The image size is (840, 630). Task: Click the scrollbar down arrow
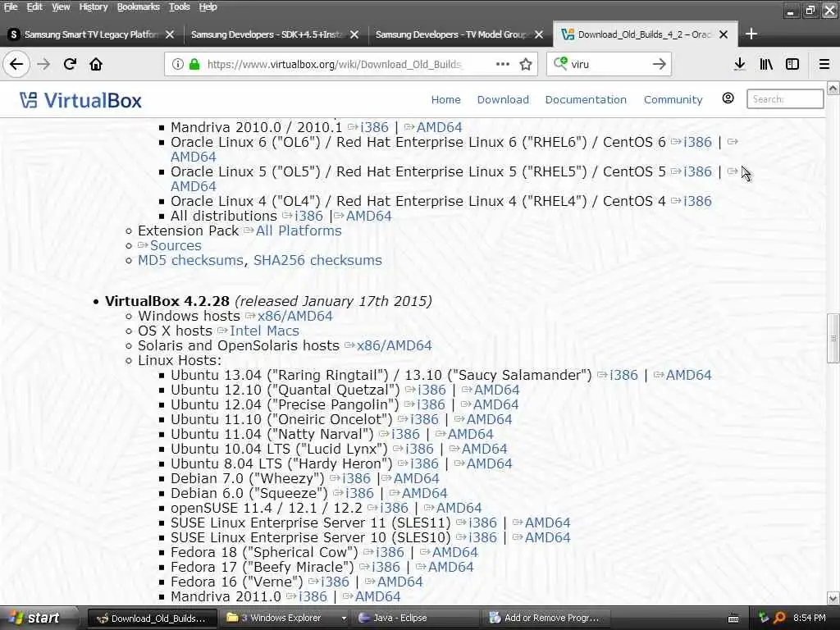click(833, 598)
